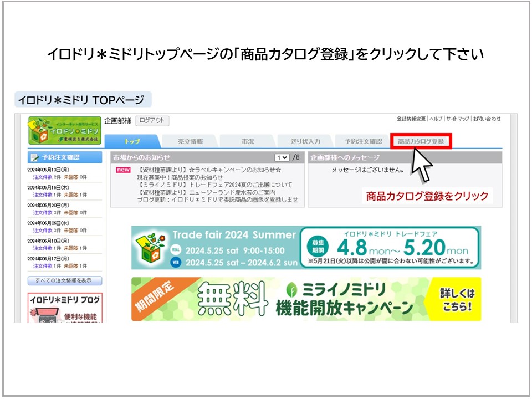Click the すべての注文情報を表示 button
This screenshot has width=532, height=399.
pyautogui.click(x=65, y=280)
